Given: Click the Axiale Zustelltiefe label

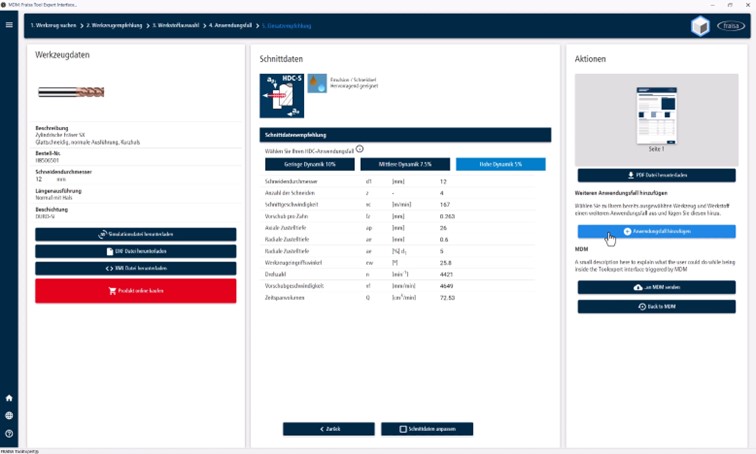Looking at the screenshot, I should [x=285, y=227].
